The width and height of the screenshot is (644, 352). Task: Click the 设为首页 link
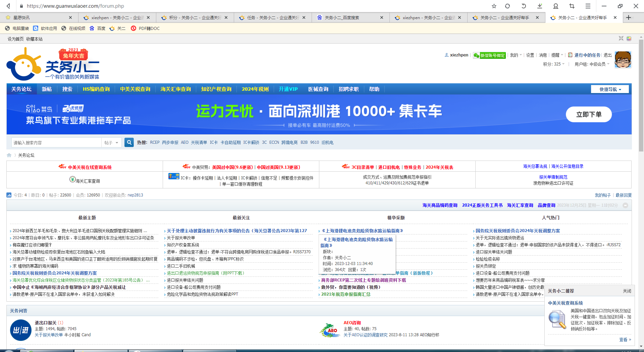pos(16,39)
